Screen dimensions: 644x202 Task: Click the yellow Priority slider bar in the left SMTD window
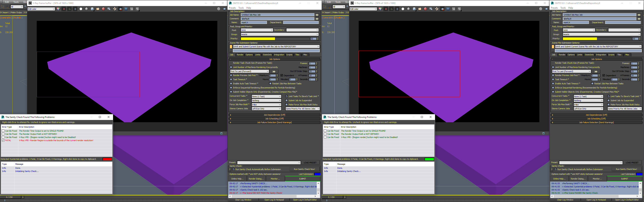(258, 39)
